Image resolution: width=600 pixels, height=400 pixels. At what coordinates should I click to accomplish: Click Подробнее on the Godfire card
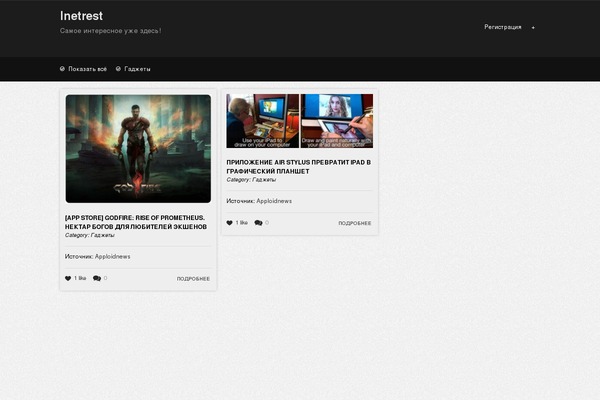[193, 279]
